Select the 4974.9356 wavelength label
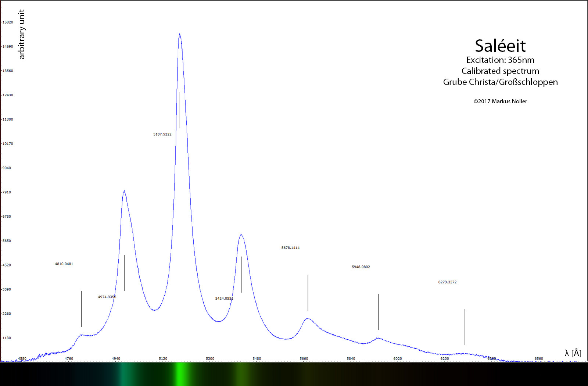Screen dimensions: 588x386 pyautogui.click(x=107, y=297)
